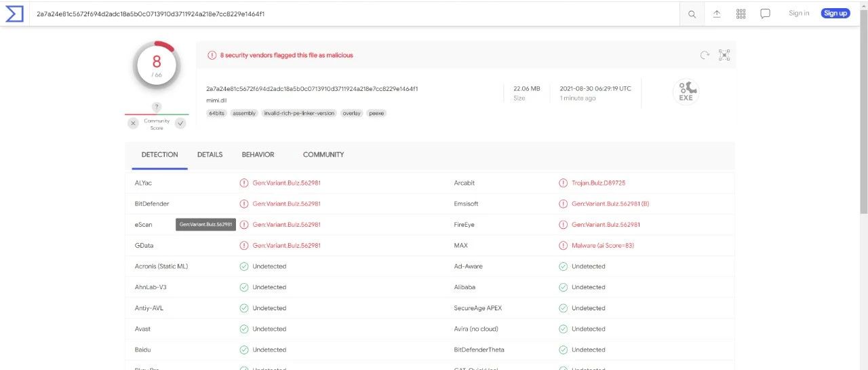The height and width of the screenshot is (370, 868).
Task: Select the BitDefenderTheta undetected check icon
Action: pos(563,350)
